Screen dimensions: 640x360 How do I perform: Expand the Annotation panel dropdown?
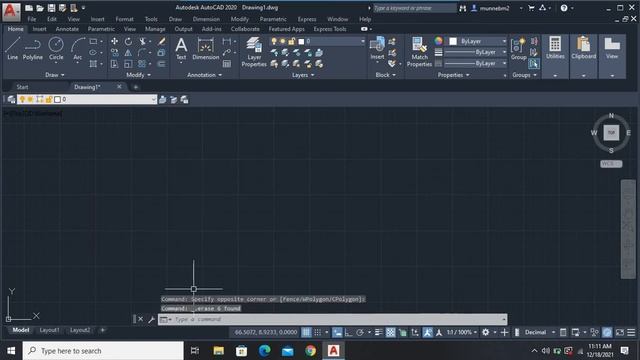204,75
